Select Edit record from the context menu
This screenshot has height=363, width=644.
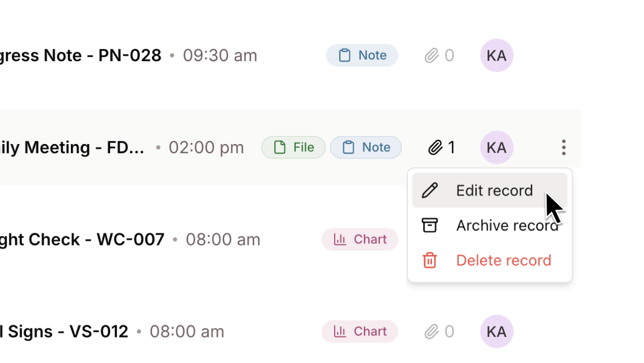[494, 191]
